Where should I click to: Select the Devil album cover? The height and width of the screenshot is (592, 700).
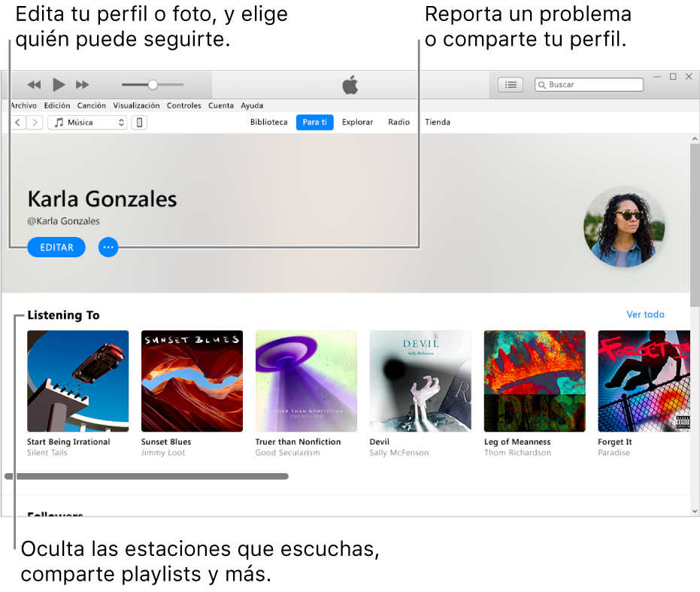pyautogui.click(x=420, y=381)
